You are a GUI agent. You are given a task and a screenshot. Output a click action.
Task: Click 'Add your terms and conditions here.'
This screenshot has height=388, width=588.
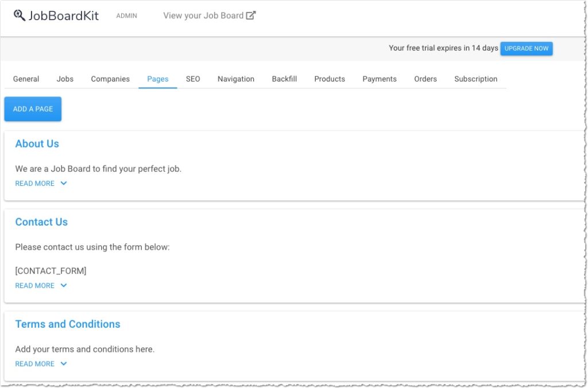[x=85, y=350]
